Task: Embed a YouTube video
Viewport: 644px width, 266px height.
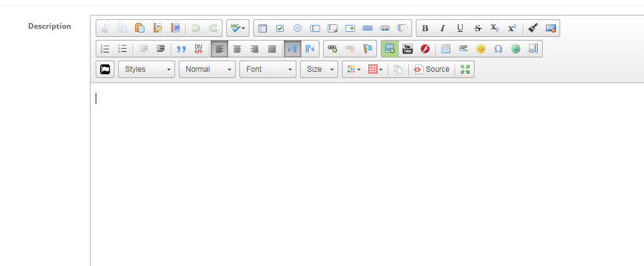Action: (408, 49)
